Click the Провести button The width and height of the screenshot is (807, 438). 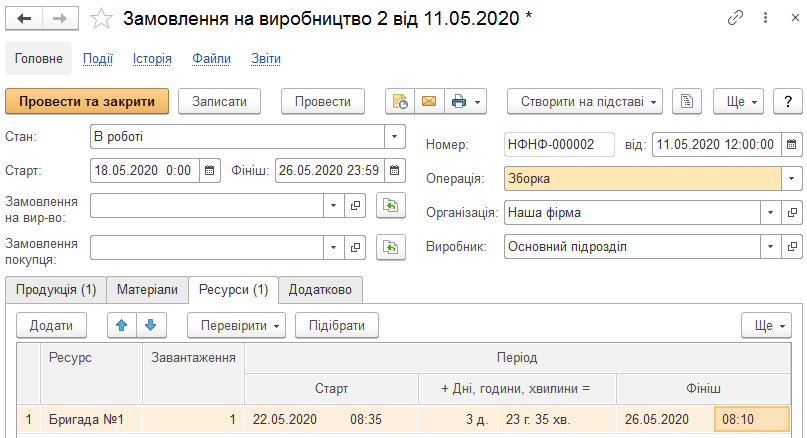click(x=323, y=101)
